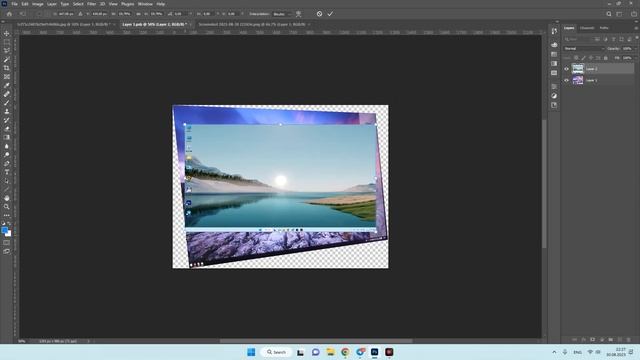Select the Zoom tool
640x360 pixels.
7,207
